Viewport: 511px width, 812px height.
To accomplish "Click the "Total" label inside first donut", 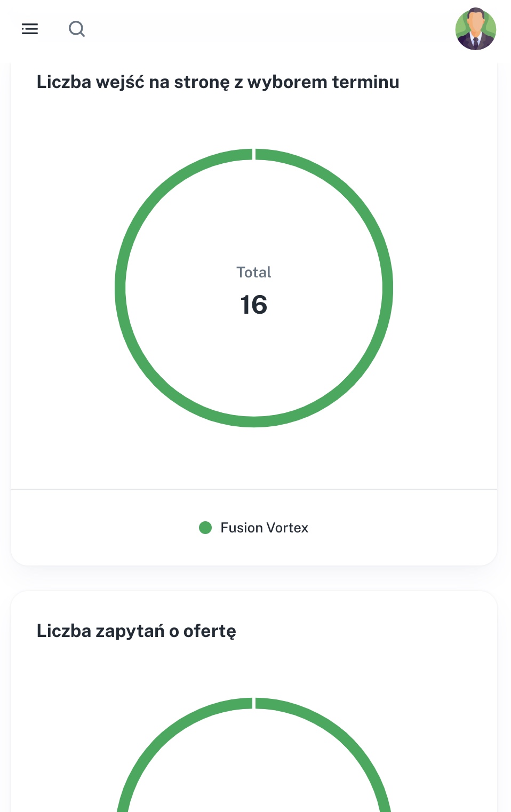I will click(254, 272).
